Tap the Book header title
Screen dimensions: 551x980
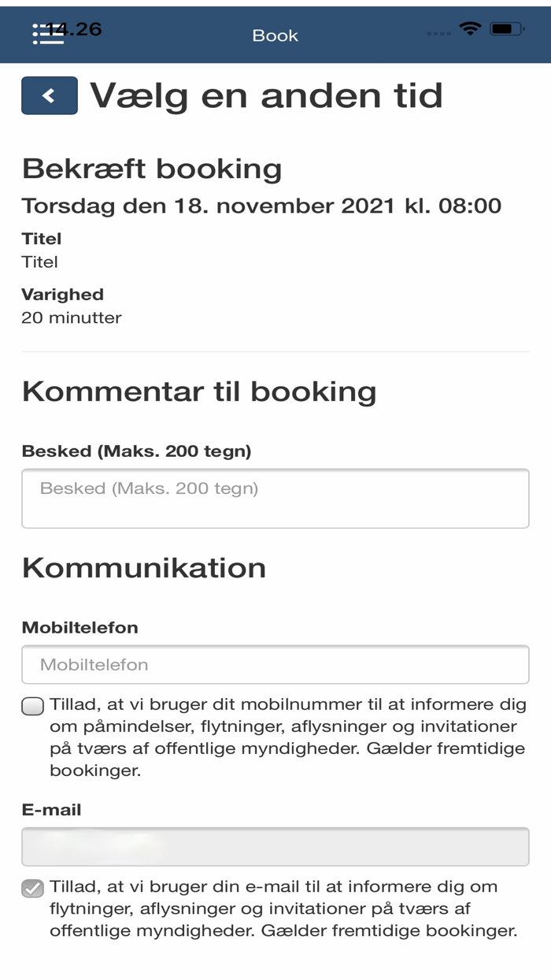pos(275,35)
